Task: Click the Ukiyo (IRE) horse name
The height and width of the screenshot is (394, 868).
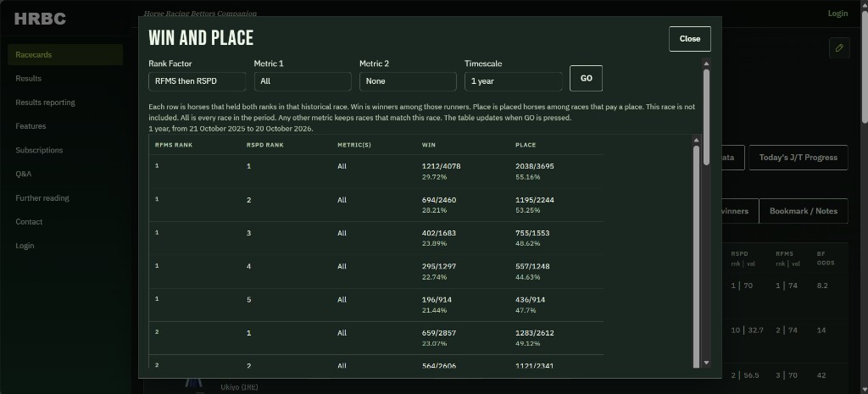Action: point(239,387)
